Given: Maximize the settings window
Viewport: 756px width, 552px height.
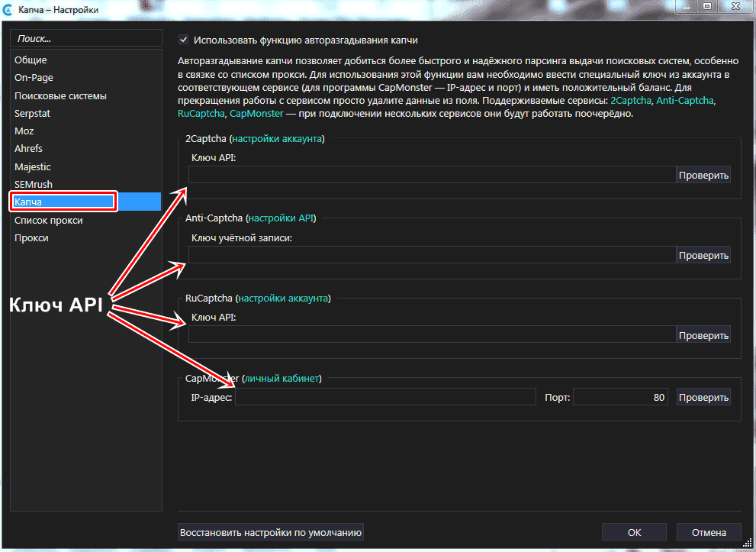Looking at the screenshot, I should [707, 6].
